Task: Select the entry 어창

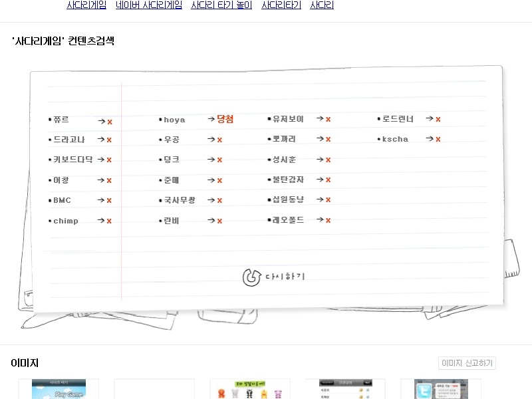Action: 61,180
